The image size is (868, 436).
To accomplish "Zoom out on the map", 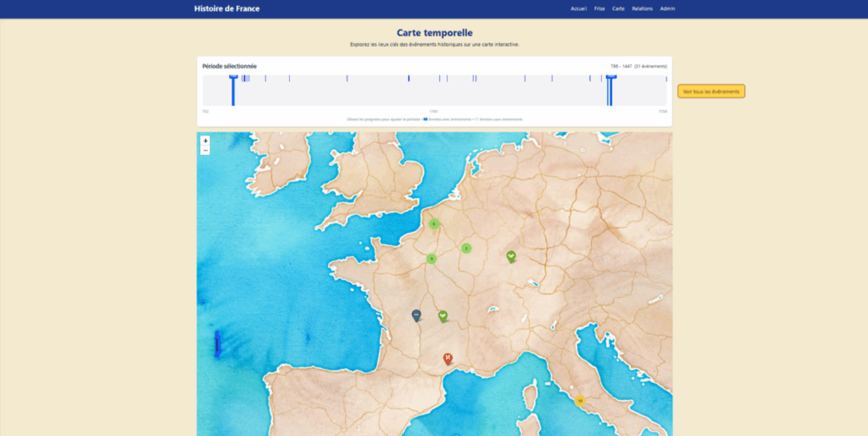I will 205,151.
